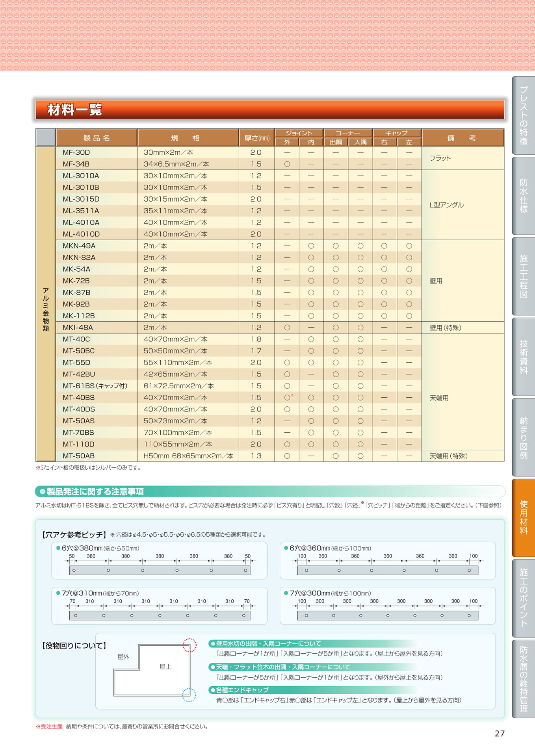Viewport: 535px width, 756px height.
Task: Click spec 61×72.5mm×2m/本
Action: 178,386
